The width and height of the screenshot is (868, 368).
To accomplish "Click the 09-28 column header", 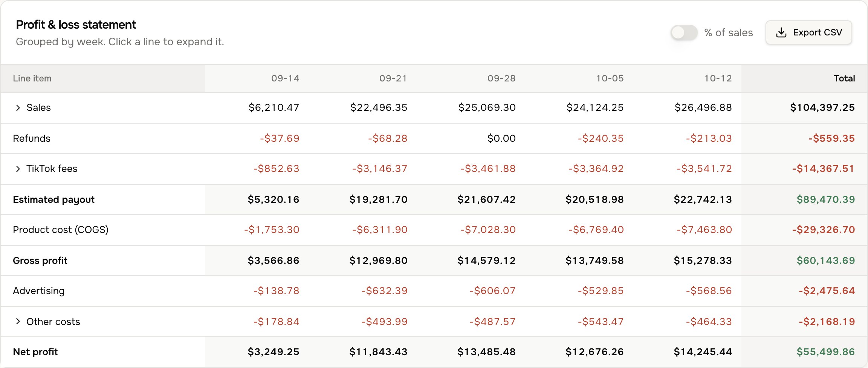I will pyautogui.click(x=501, y=78).
